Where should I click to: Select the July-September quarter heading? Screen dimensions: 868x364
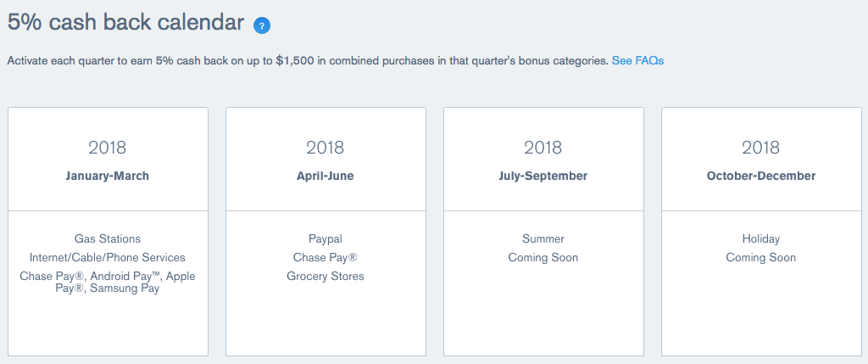pos(543,176)
